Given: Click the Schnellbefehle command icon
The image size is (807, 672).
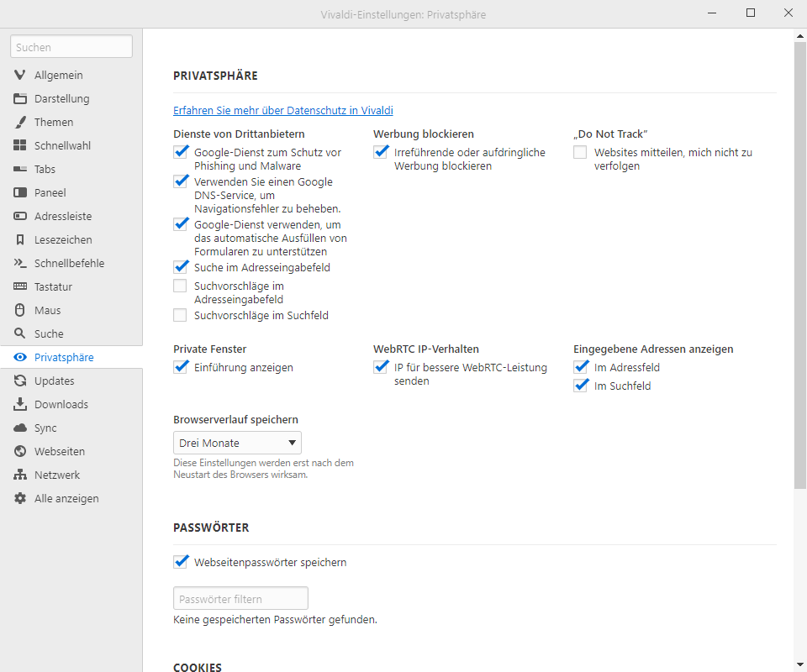Looking at the screenshot, I should 20,263.
